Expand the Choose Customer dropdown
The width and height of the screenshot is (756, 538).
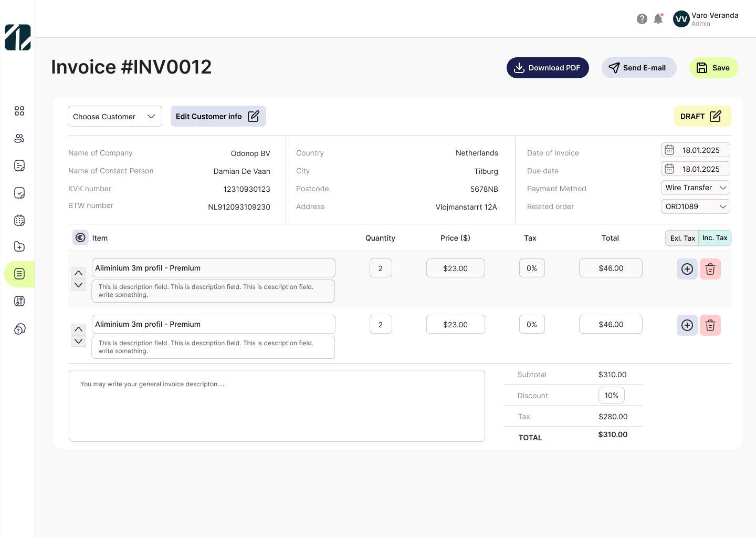pyautogui.click(x=114, y=117)
